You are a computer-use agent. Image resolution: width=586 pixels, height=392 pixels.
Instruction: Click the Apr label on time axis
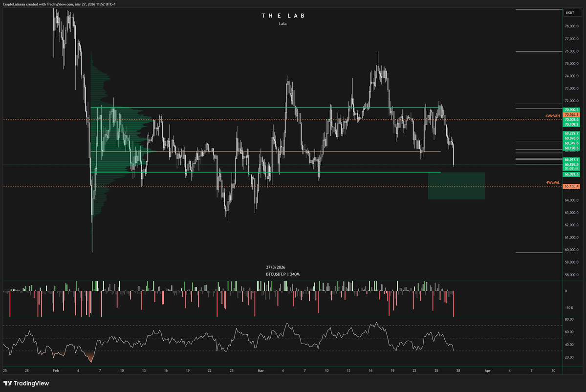click(487, 370)
